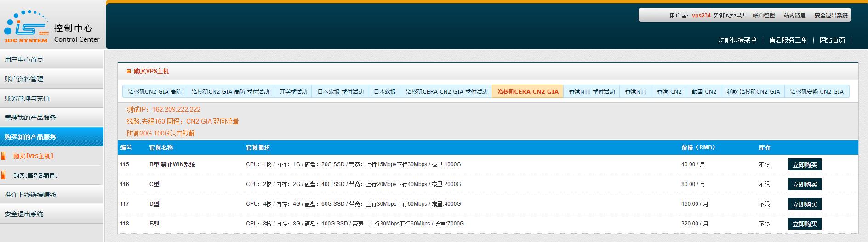Switch to 洛杉矶安畅 CN2 GIA tab
The width and height of the screenshot is (868, 242).
[817, 91]
